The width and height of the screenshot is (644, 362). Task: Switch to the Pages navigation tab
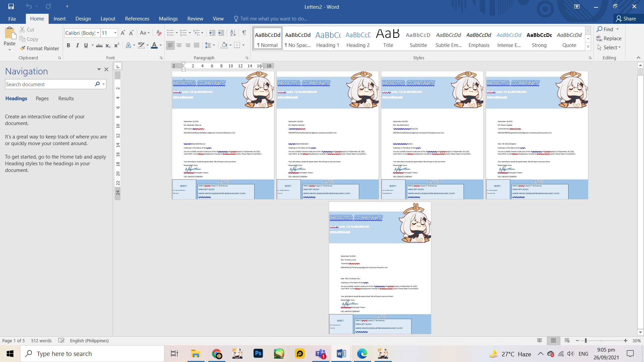click(42, 99)
